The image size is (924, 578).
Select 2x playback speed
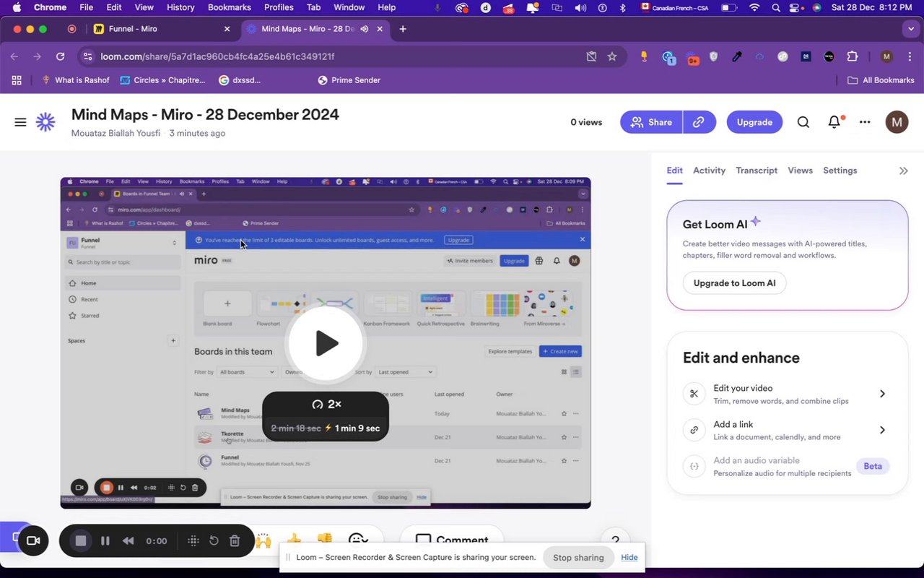coord(326,405)
